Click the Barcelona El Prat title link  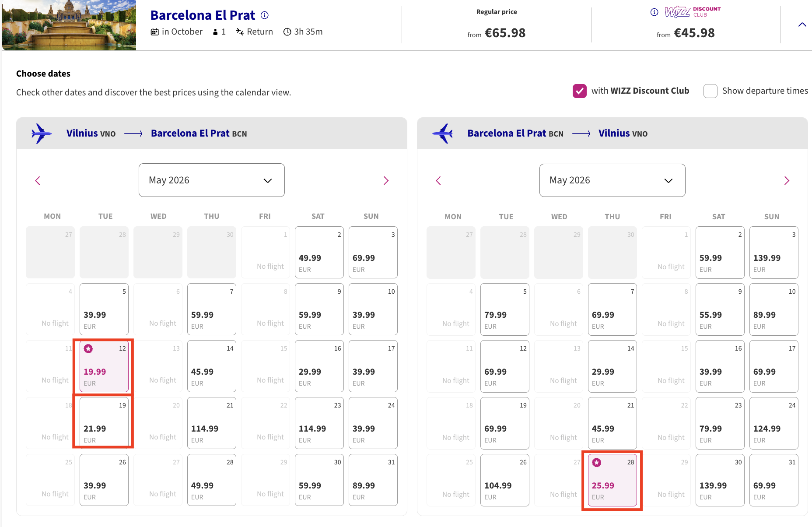point(203,15)
